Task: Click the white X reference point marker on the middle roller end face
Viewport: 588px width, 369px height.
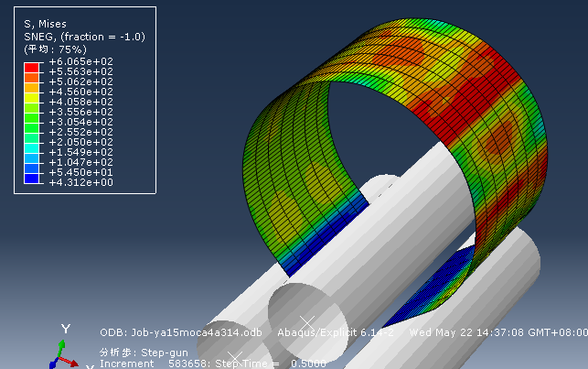Action: tap(307, 323)
